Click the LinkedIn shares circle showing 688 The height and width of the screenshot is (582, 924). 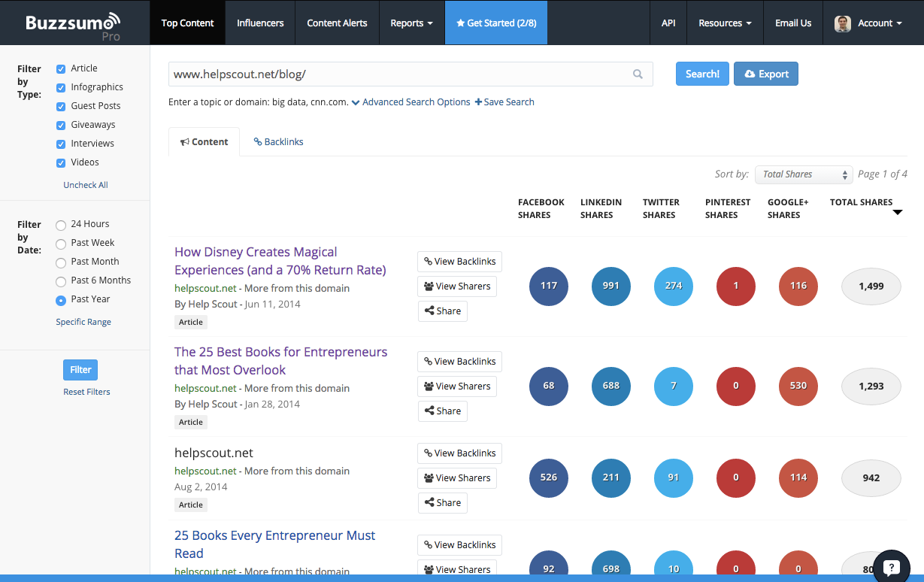[x=611, y=386]
